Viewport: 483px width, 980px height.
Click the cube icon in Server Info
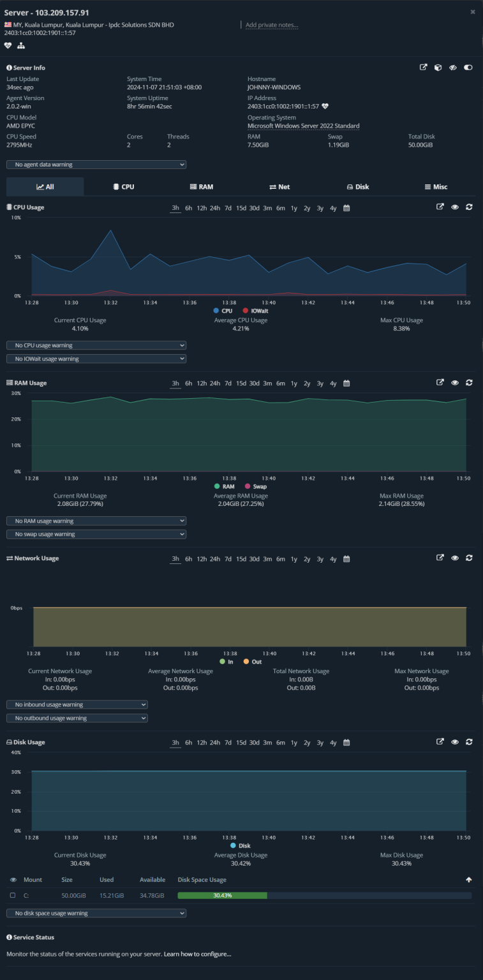point(438,68)
